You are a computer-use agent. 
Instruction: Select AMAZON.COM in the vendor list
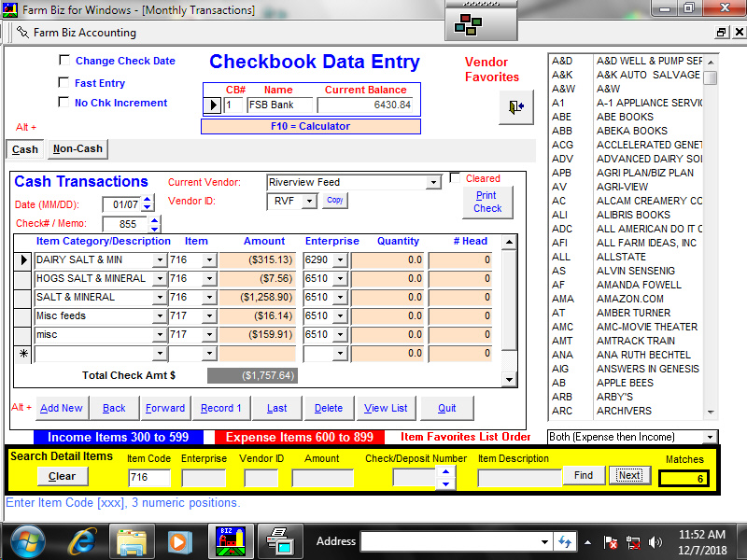tap(629, 299)
